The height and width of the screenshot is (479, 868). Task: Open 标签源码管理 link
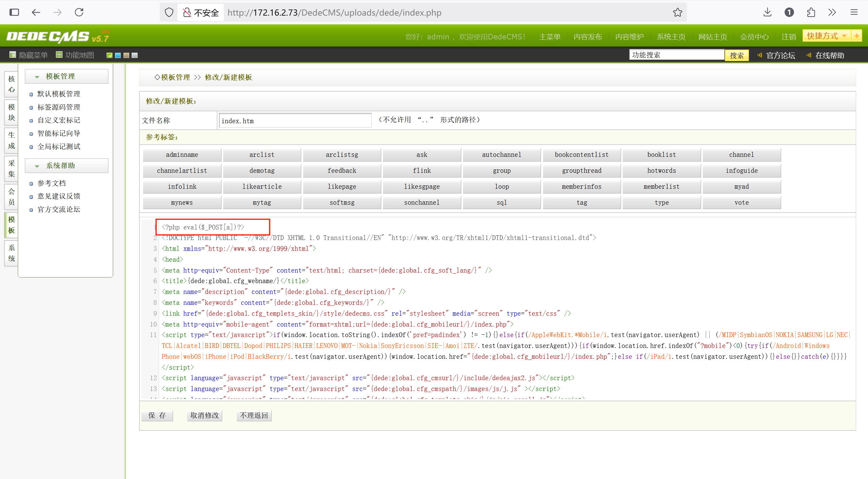pyautogui.click(x=59, y=107)
